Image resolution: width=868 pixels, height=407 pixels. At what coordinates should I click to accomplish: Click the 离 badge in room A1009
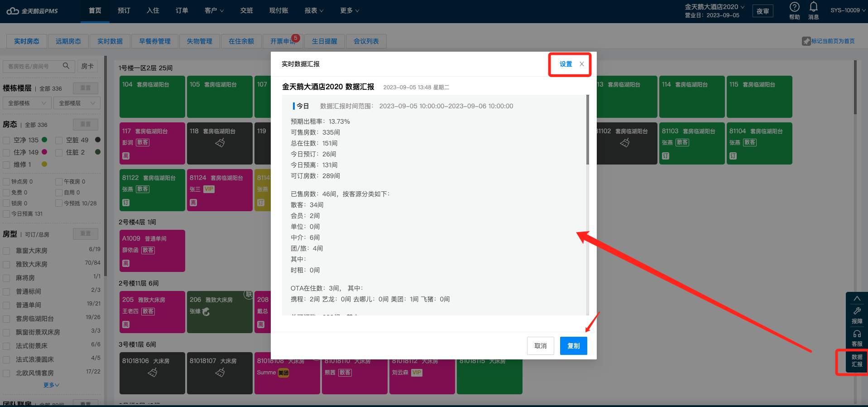126,263
